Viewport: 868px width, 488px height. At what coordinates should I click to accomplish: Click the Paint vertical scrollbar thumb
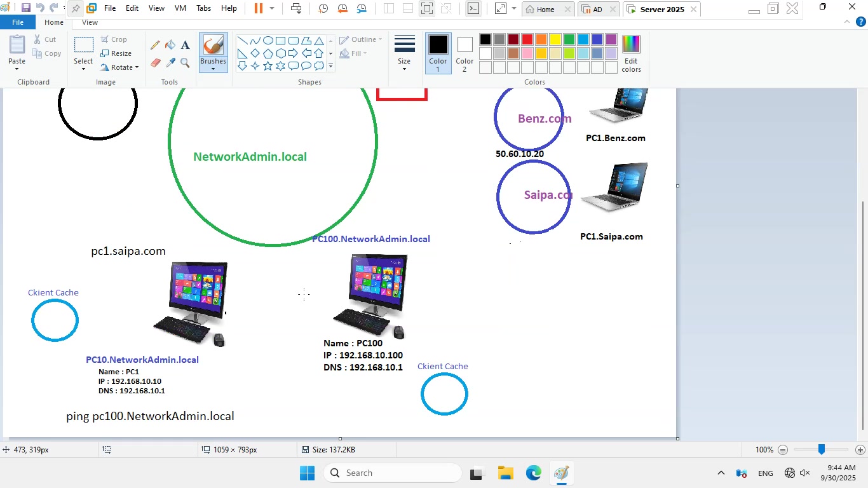tap(862, 316)
